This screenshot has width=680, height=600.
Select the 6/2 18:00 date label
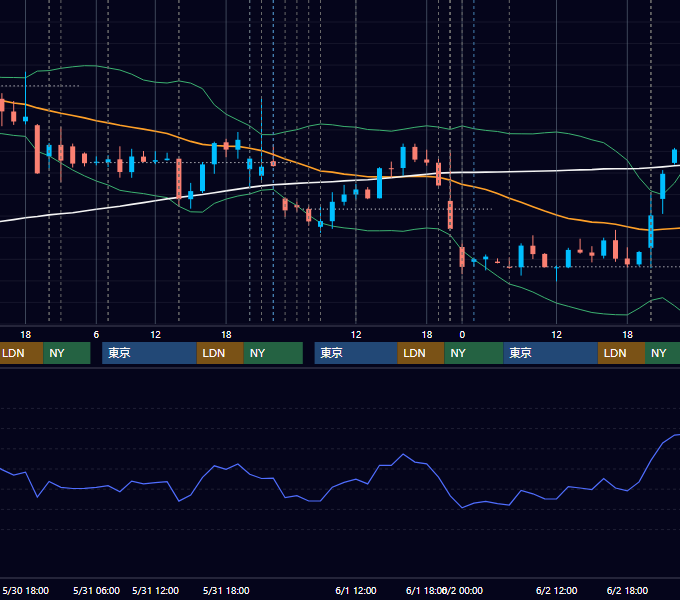coord(627,590)
